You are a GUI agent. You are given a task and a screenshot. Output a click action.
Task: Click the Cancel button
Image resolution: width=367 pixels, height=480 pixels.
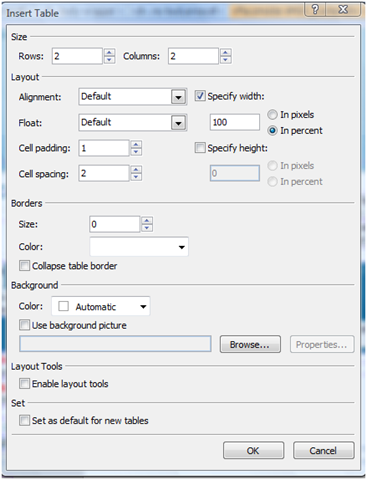point(323,451)
